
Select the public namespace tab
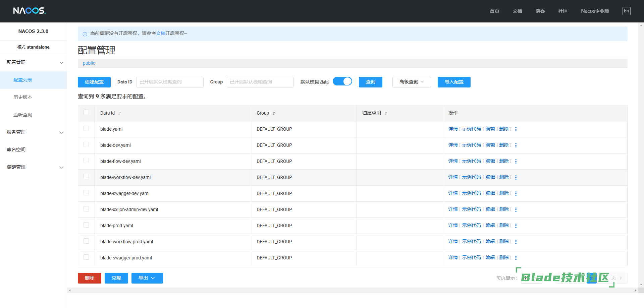coord(89,63)
